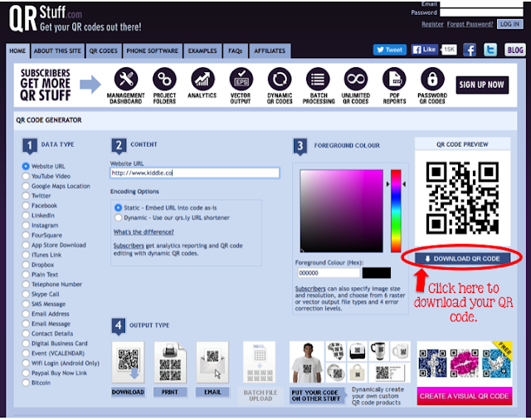The image size is (531, 420).
Task: Choose the Paypal Buy Now Link option
Action: click(x=26, y=373)
